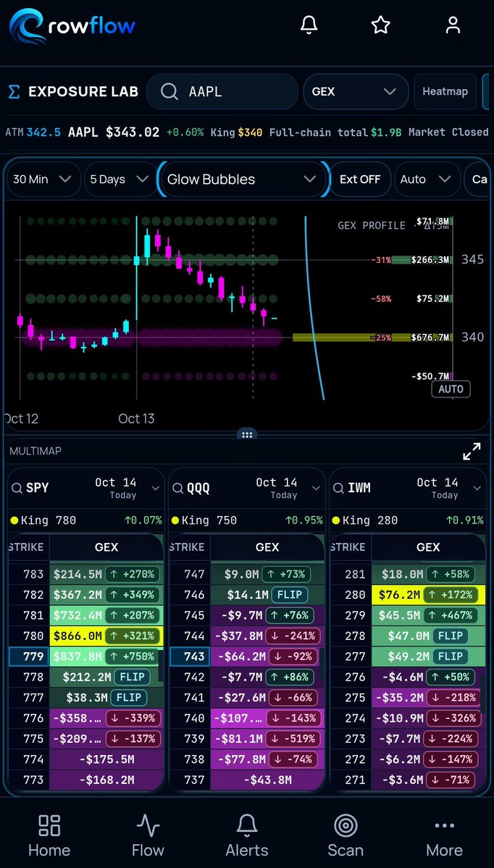Click the FLIP badge on SPY 777
Image resolution: width=494 pixels, height=868 pixels.
tap(129, 697)
